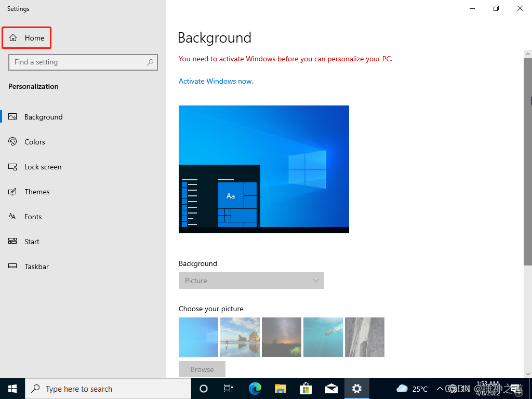Select the blue Windows logo wallpaper thumbnail
Image resolution: width=532 pixels, height=399 pixels.
[198, 337]
